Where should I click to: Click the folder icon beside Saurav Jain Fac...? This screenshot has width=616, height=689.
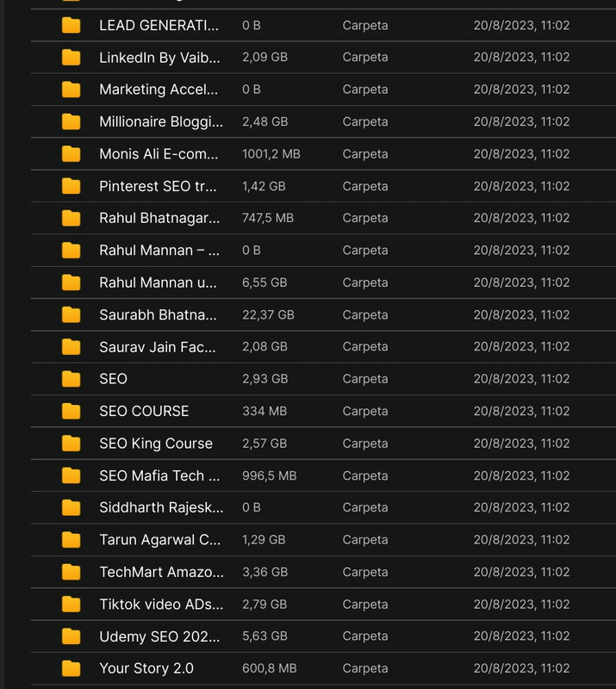(71, 347)
